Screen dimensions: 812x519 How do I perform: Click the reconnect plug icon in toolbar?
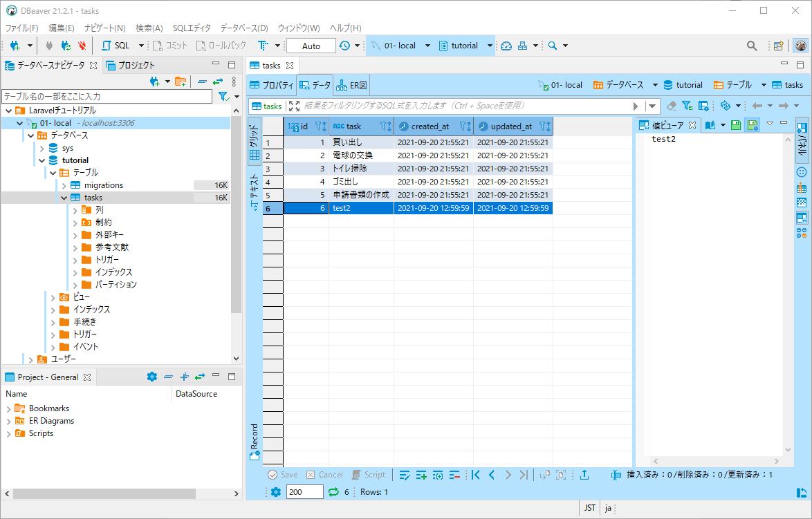[66, 46]
